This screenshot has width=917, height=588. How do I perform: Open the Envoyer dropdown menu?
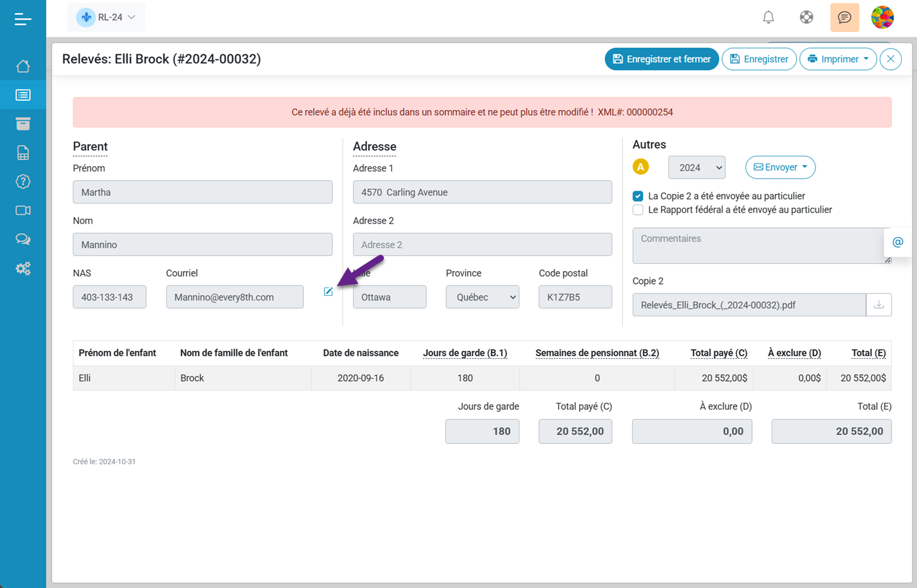pyautogui.click(x=780, y=167)
